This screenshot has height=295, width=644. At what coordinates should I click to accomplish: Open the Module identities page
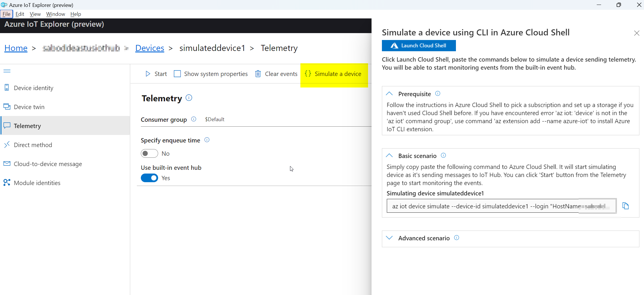coord(65,183)
